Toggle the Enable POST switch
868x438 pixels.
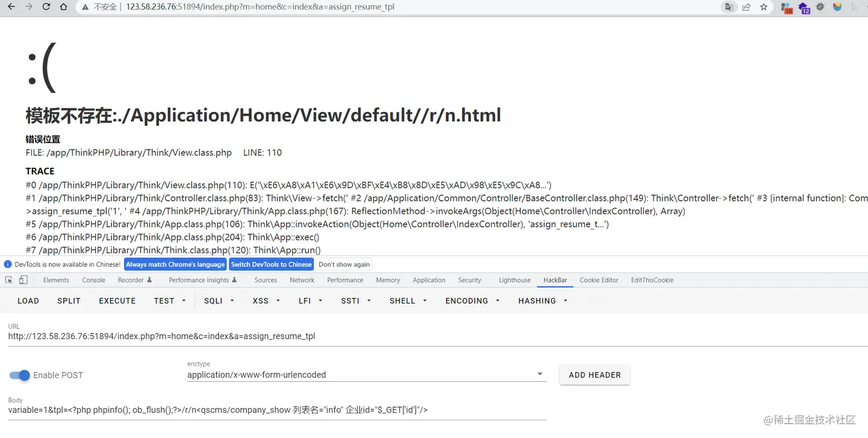coord(20,375)
